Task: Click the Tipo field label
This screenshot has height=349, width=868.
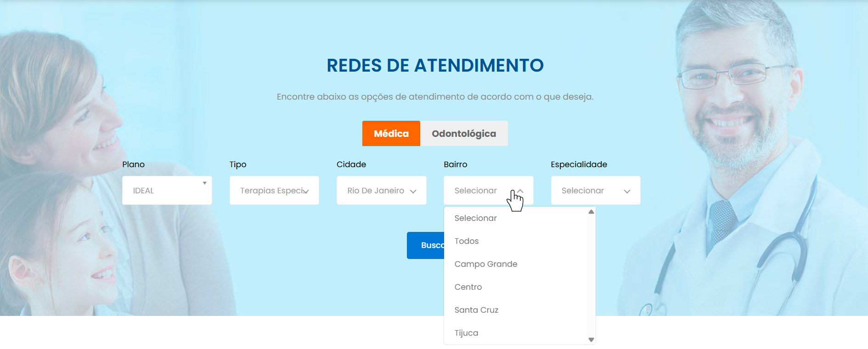Action: tap(238, 164)
